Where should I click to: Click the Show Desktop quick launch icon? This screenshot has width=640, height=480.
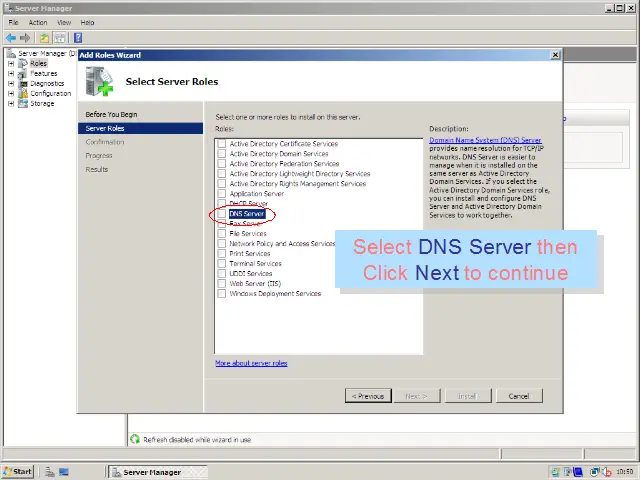(x=64, y=472)
